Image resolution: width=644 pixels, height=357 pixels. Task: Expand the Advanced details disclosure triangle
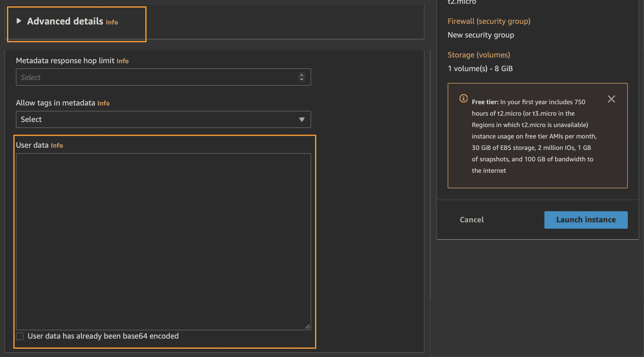[x=19, y=21]
